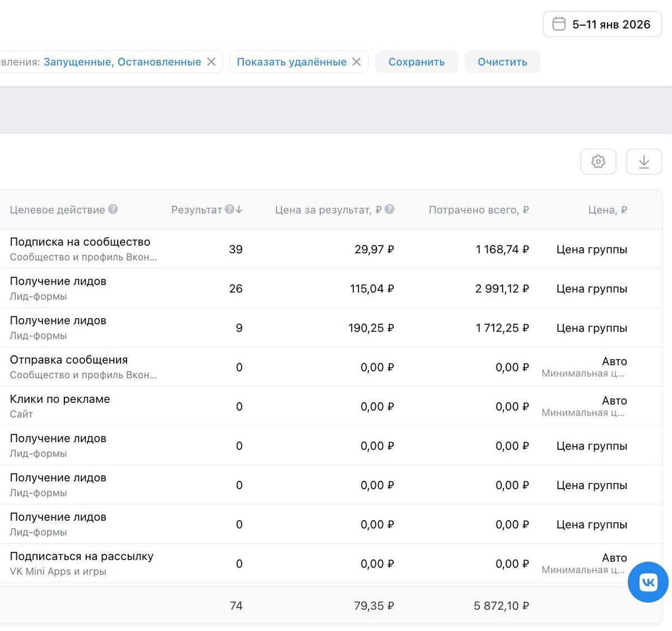Click help icon next to Цена за результат
The image size is (672, 631).
[x=390, y=210]
